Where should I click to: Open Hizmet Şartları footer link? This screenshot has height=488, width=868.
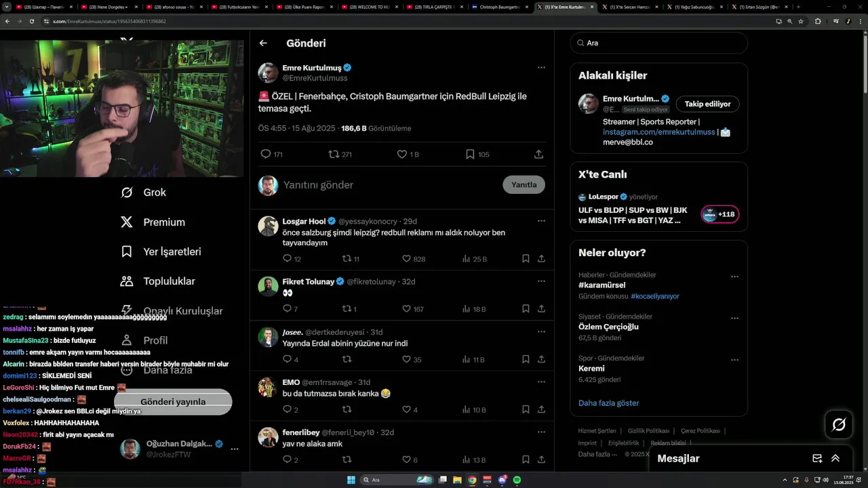tap(597, 430)
